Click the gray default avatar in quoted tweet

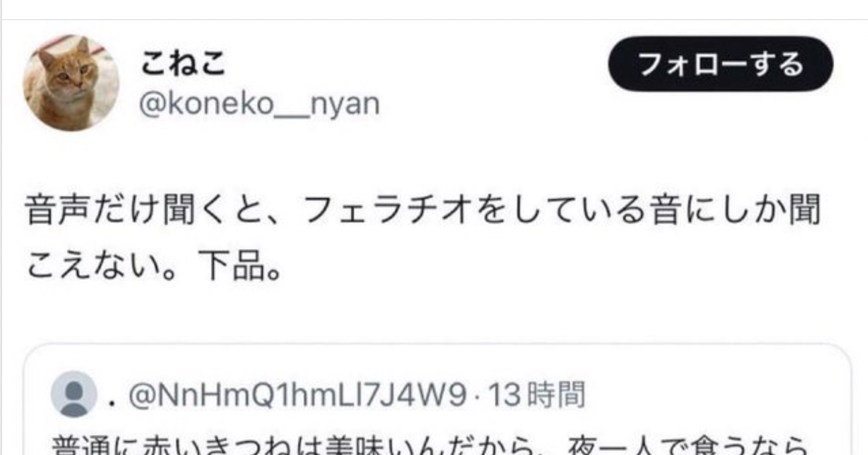74,394
